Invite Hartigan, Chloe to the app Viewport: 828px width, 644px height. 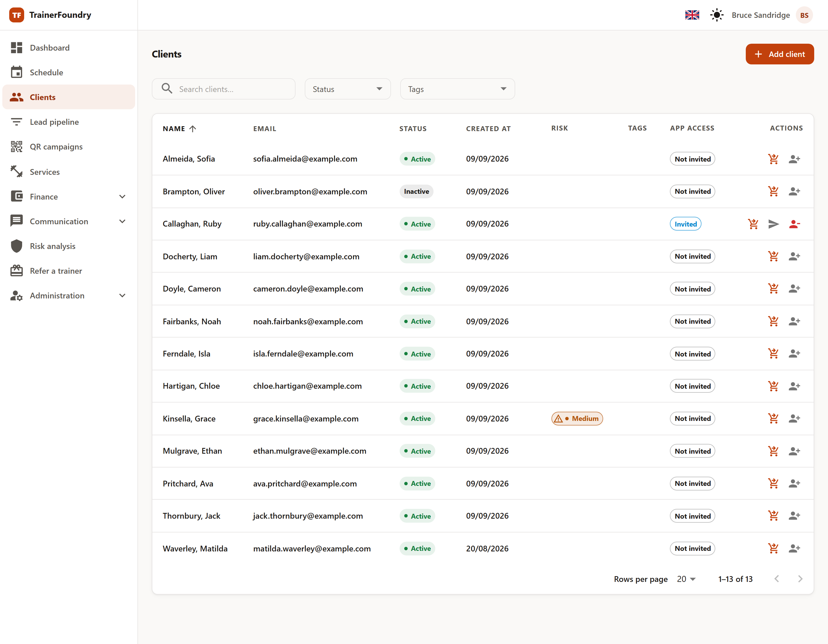(x=794, y=386)
